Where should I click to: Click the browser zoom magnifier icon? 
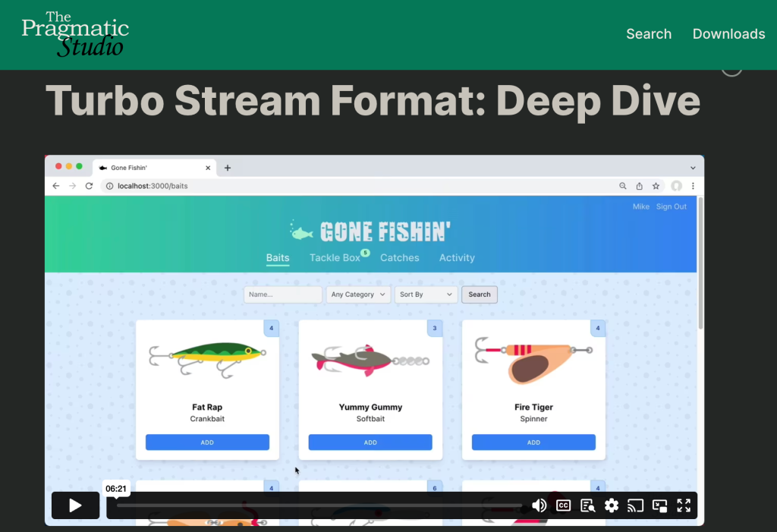tap(623, 186)
